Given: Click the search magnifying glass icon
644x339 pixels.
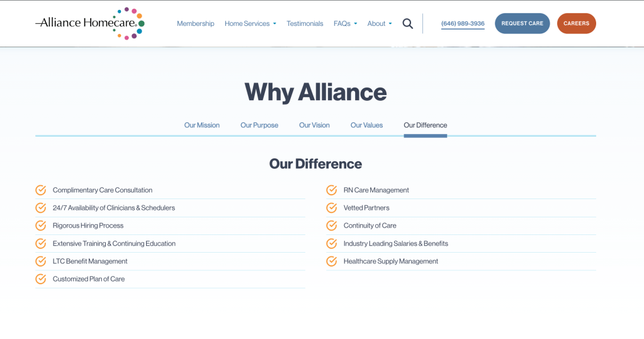Looking at the screenshot, I should pos(407,24).
